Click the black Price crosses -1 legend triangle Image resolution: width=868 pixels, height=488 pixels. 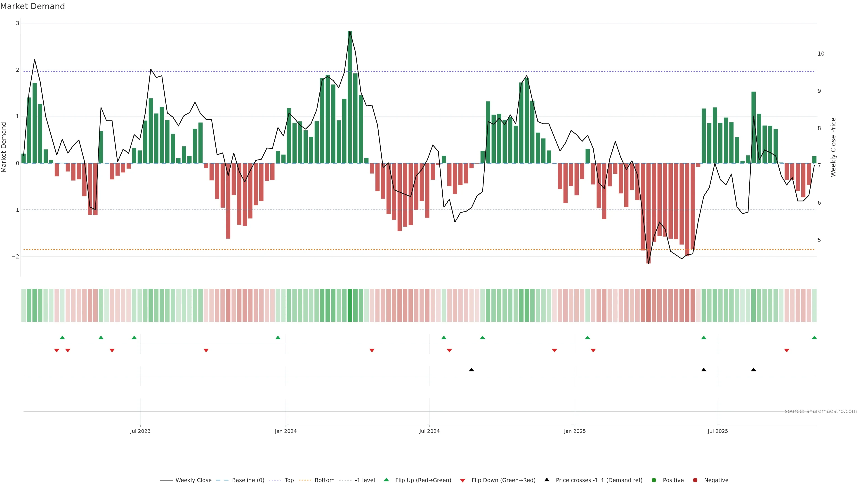[x=547, y=480]
